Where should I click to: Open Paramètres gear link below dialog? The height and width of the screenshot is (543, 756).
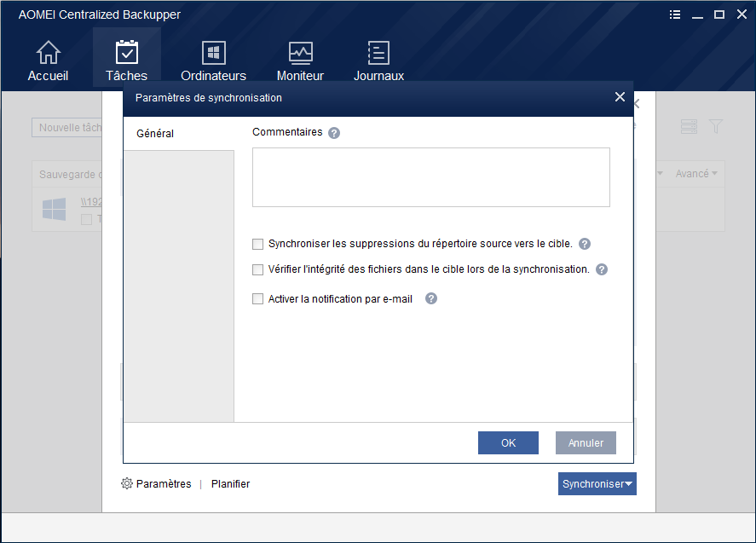156,483
